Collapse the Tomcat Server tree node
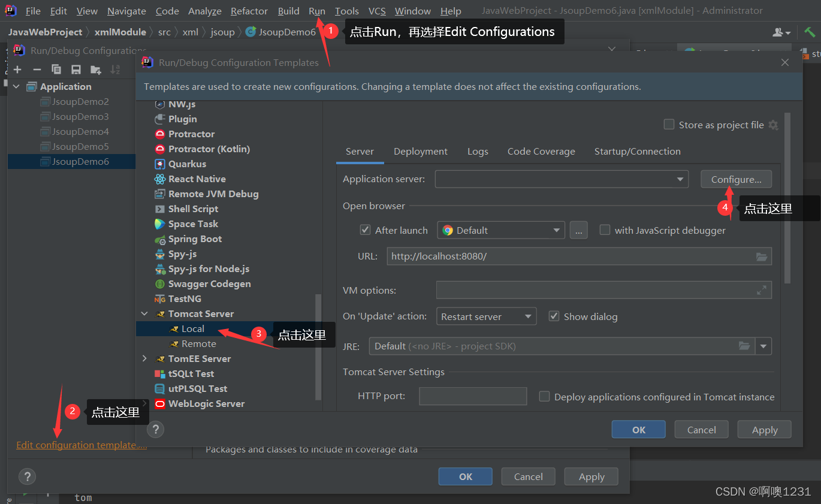The image size is (821, 504). (x=144, y=314)
